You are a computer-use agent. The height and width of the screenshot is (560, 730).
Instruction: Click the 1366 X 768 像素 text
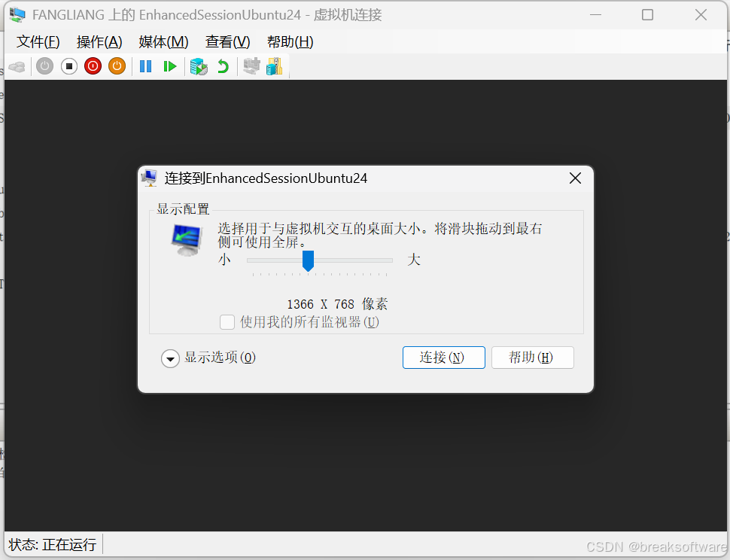point(338,304)
